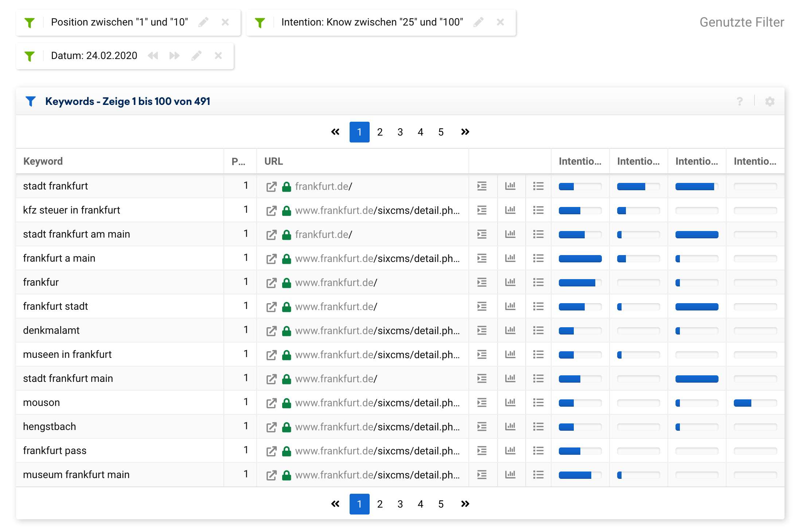Remove the Datum 24.02.2020 filter
The image size is (802, 532).
[218, 56]
